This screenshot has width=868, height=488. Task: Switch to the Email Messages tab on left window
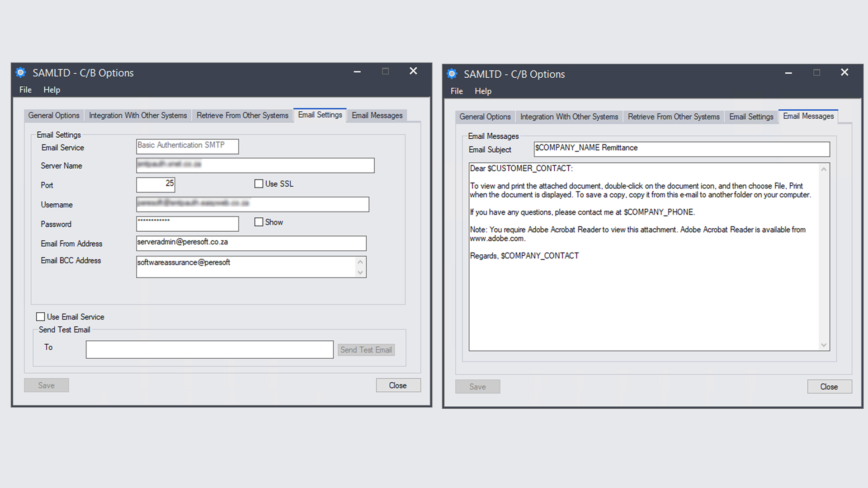(377, 115)
